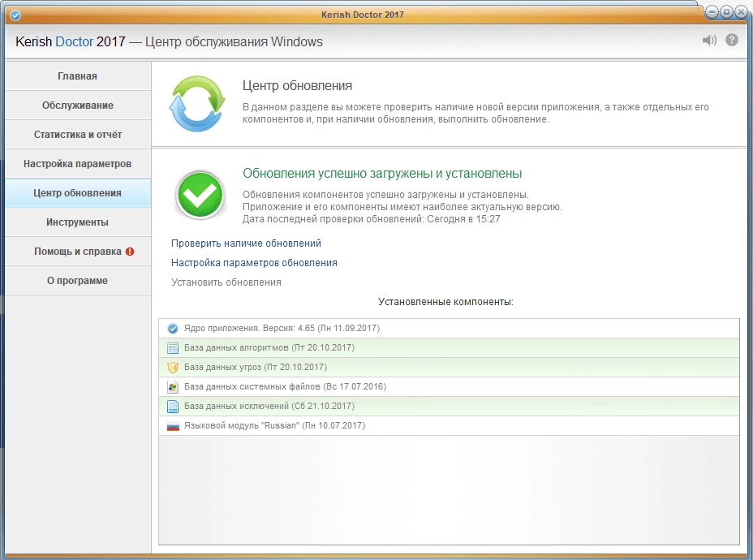Click heading Обновления успешно загружены и установлены

pyautogui.click(x=382, y=174)
